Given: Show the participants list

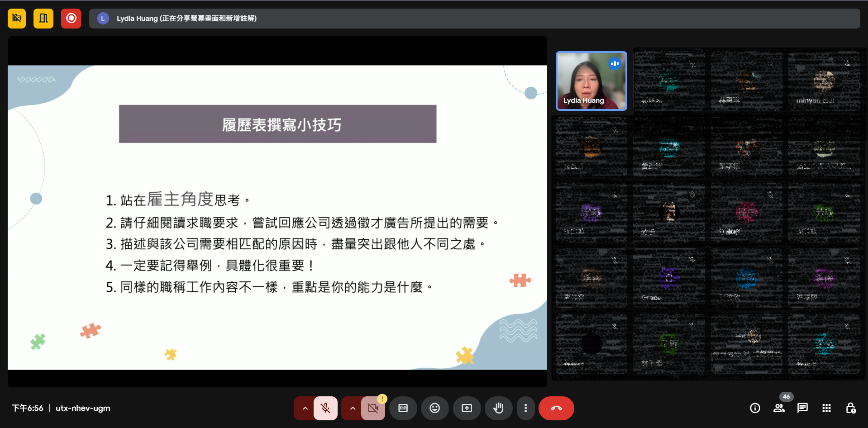Looking at the screenshot, I should tap(779, 408).
